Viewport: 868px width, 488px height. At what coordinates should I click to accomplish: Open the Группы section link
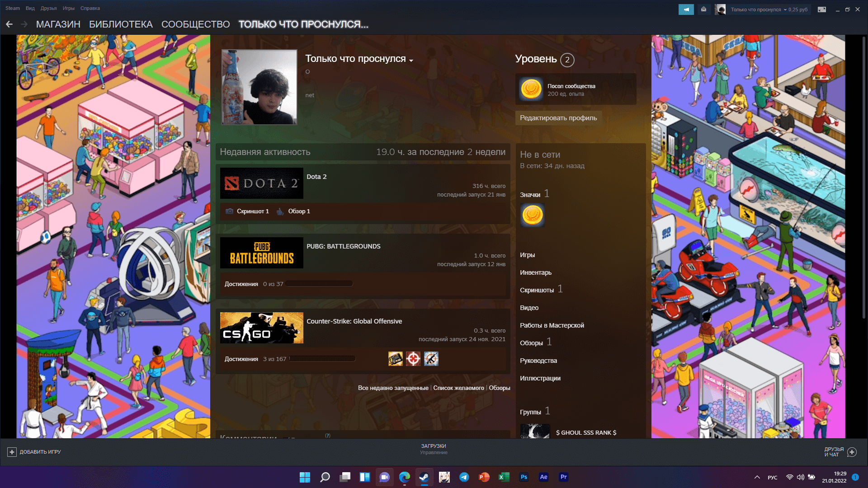pos(530,412)
